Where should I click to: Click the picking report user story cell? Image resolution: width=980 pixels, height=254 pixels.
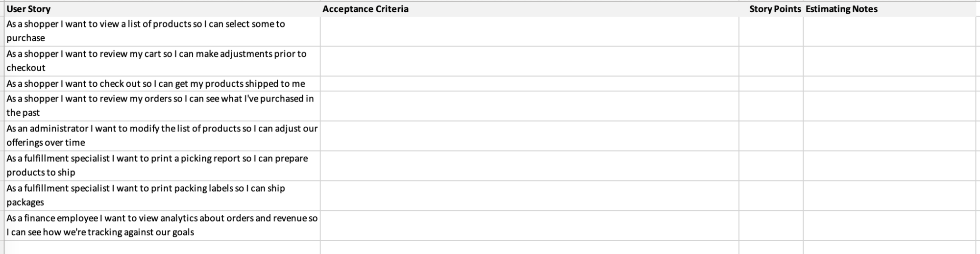pos(162,165)
